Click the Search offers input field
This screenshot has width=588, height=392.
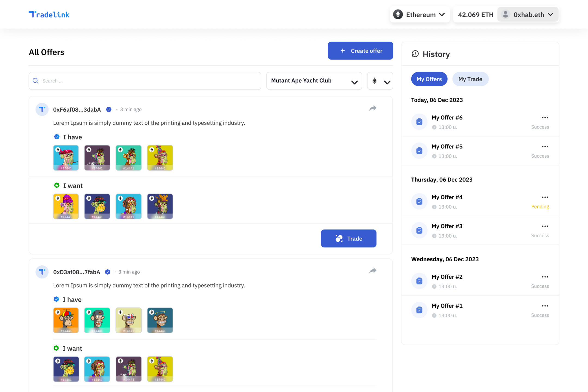tap(145, 81)
